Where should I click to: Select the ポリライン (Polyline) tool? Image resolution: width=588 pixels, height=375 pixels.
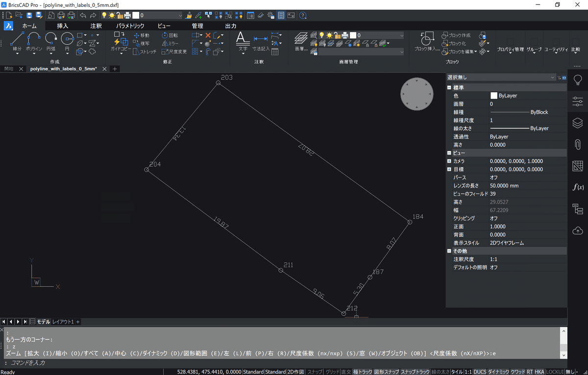click(x=34, y=41)
